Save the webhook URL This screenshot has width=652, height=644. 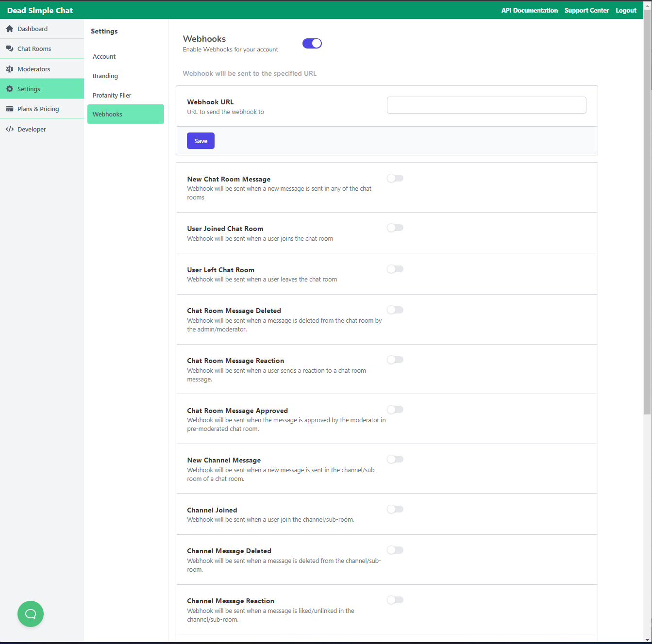point(201,141)
